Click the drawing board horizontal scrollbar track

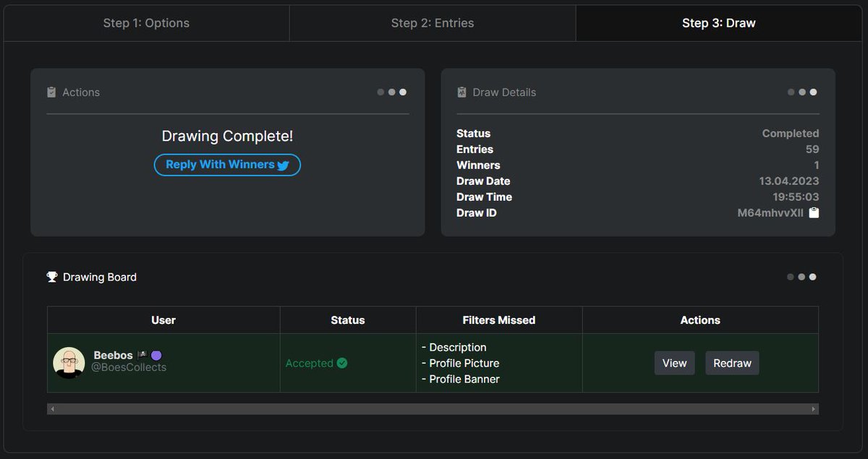[x=433, y=409]
